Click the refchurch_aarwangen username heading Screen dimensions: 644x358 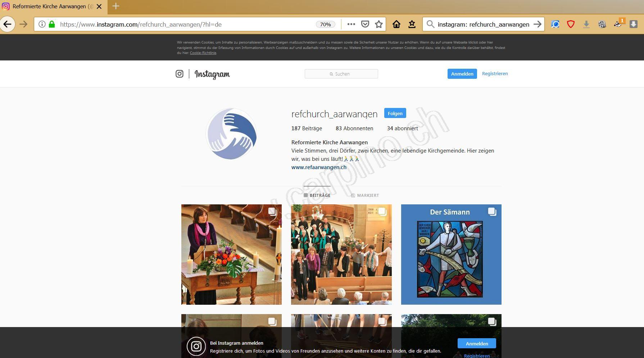[334, 114]
